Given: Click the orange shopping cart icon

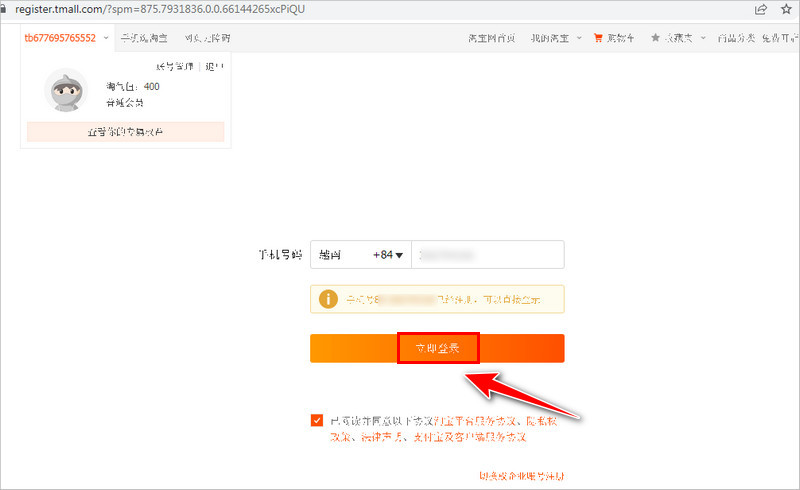Looking at the screenshot, I should pyautogui.click(x=598, y=38).
